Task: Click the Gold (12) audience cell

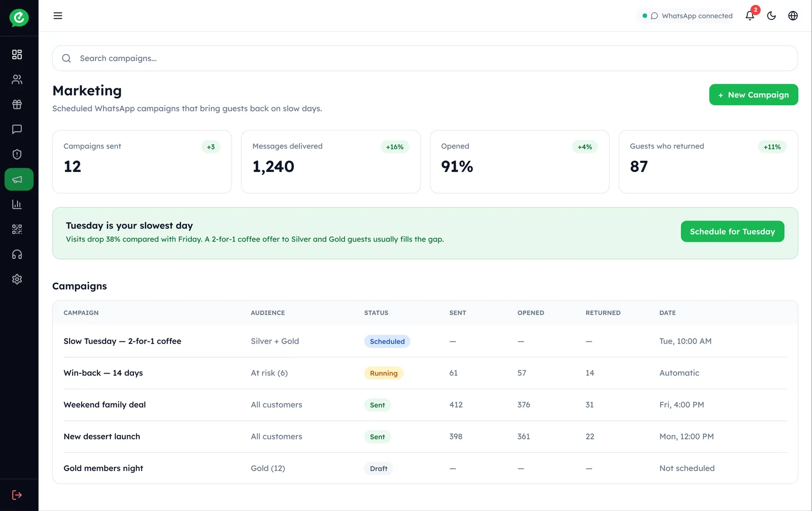Action: (268, 468)
